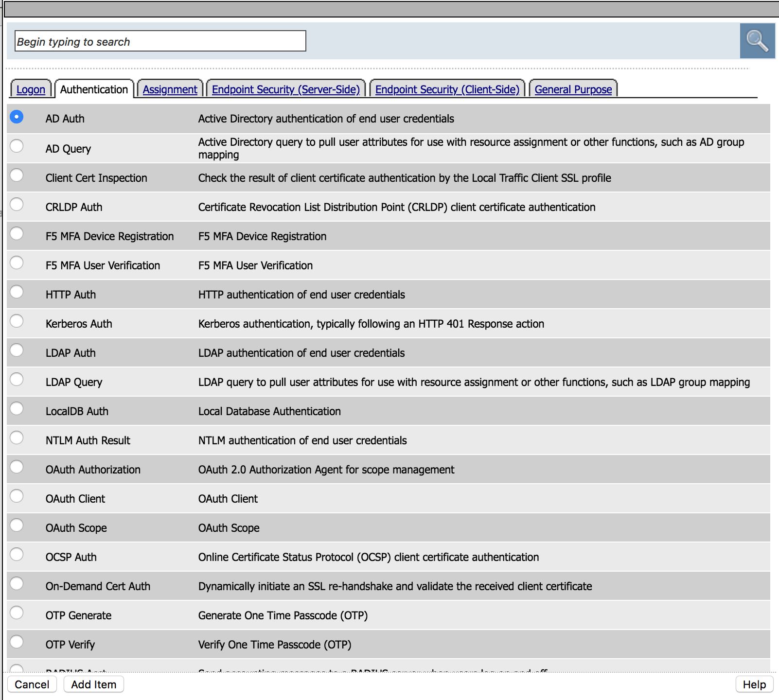The height and width of the screenshot is (700, 779).
Task: Pick the F5 MFA Device Registration radio button
Action: coord(17,233)
